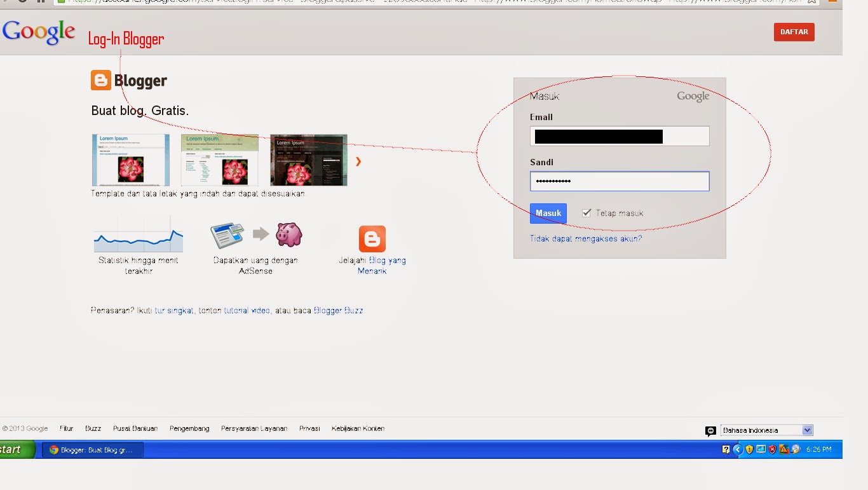Open the Bahasa Indonesia language dropdown

(766, 430)
